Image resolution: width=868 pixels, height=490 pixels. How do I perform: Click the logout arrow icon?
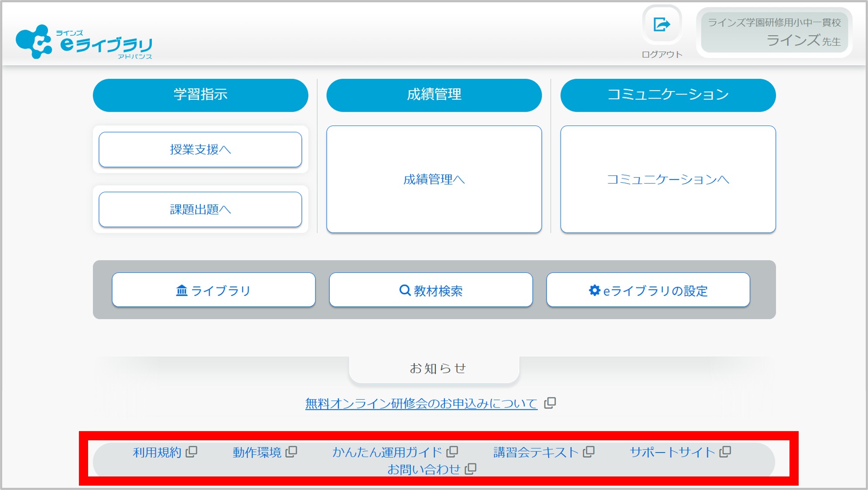pyautogui.click(x=661, y=24)
